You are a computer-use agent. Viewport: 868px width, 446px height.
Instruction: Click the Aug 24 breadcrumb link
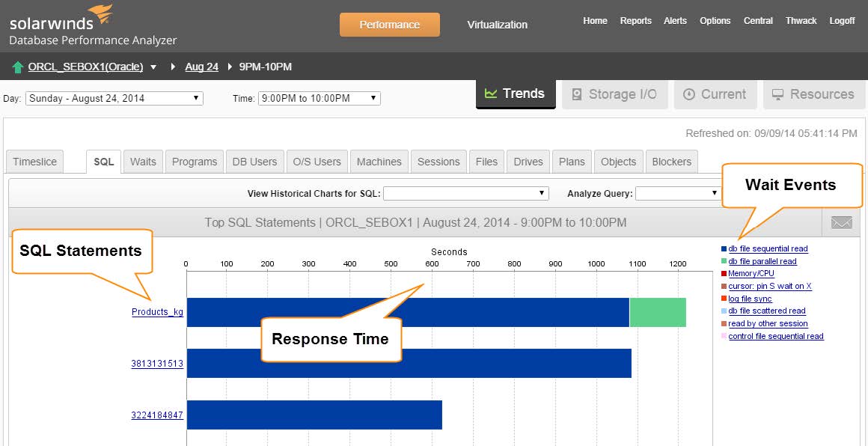tap(201, 67)
